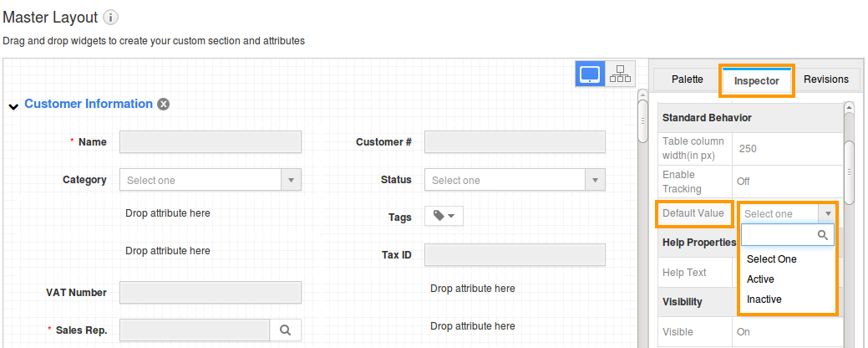Remove the Customer Information section

(164, 105)
